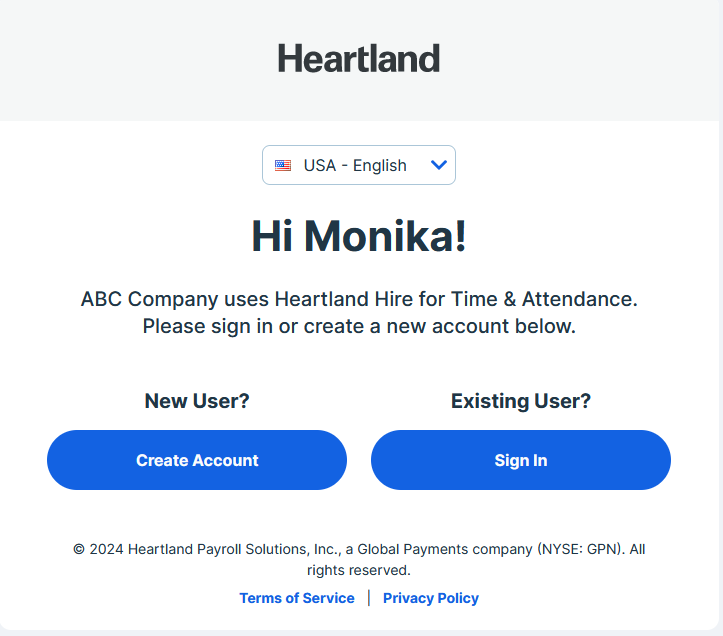
Task: Open the Terms of Service link
Action: [297, 598]
